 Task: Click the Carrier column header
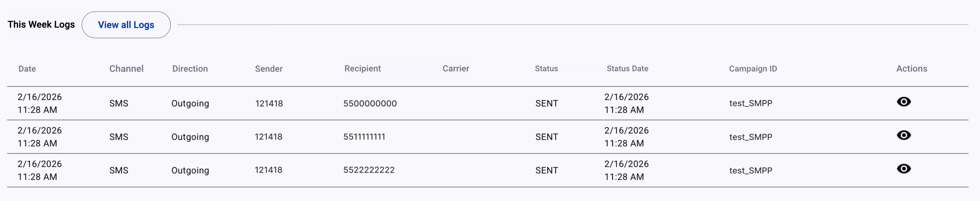click(x=456, y=69)
